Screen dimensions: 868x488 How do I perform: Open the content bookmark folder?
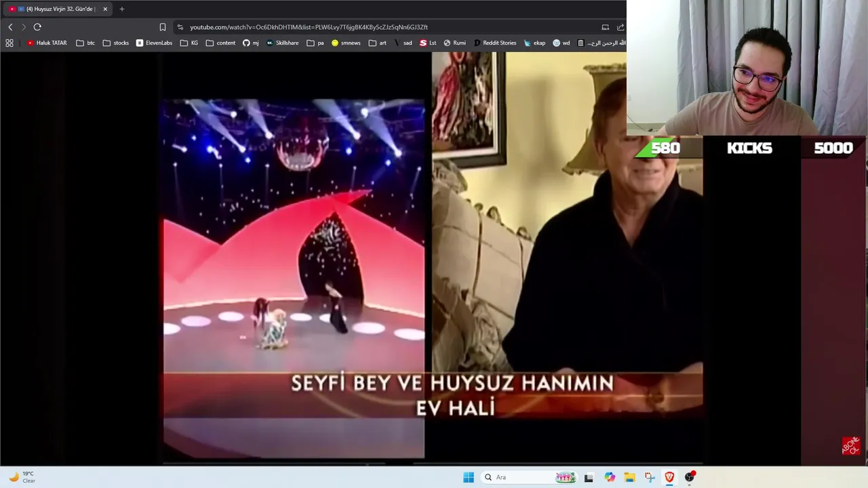point(220,43)
